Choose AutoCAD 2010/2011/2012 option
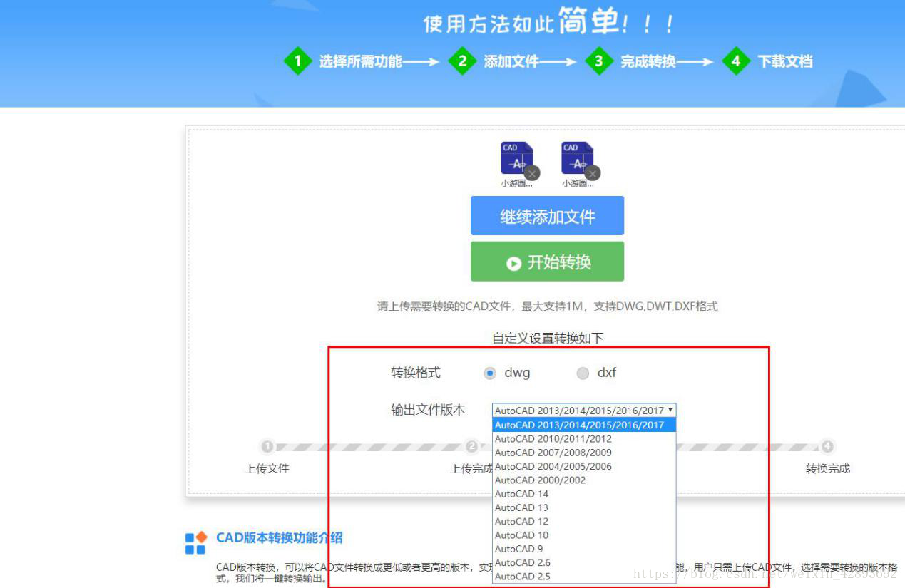905x588 pixels. (584, 439)
